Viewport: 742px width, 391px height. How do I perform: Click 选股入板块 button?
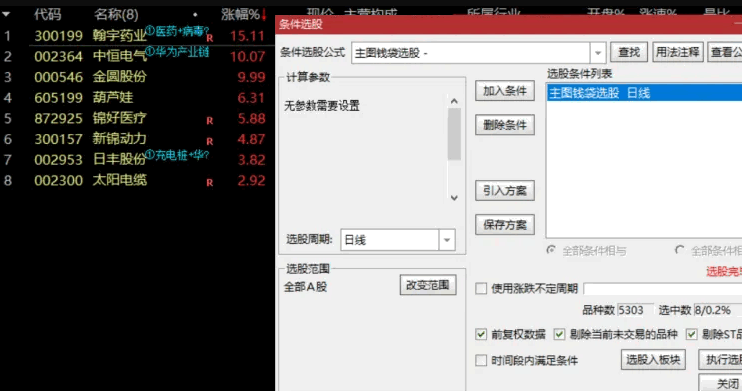[x=653, y=360]
